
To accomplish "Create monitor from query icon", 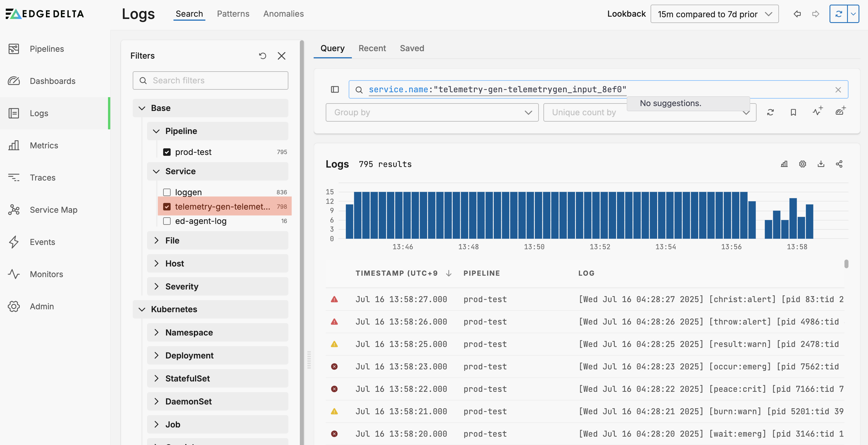I will [x=817, y=111].
